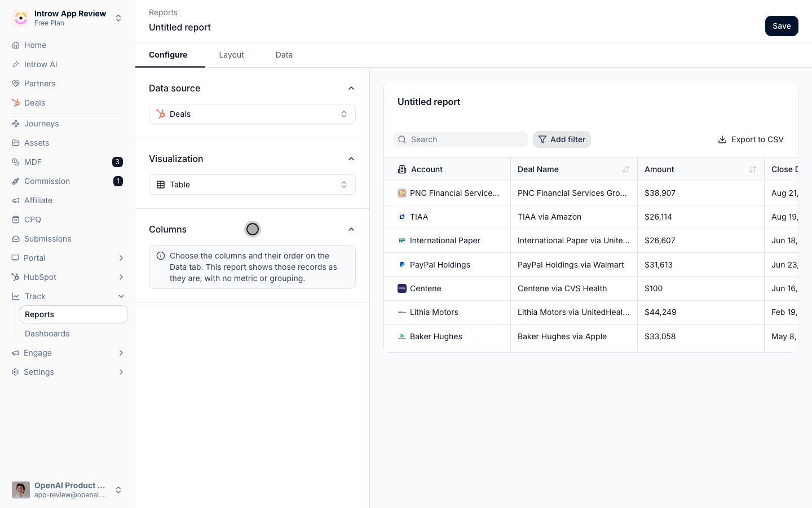The width and height of the screenshot is (812, 508).
Task: Collapse the Visualization section
Action: click(x=351, y=159)
